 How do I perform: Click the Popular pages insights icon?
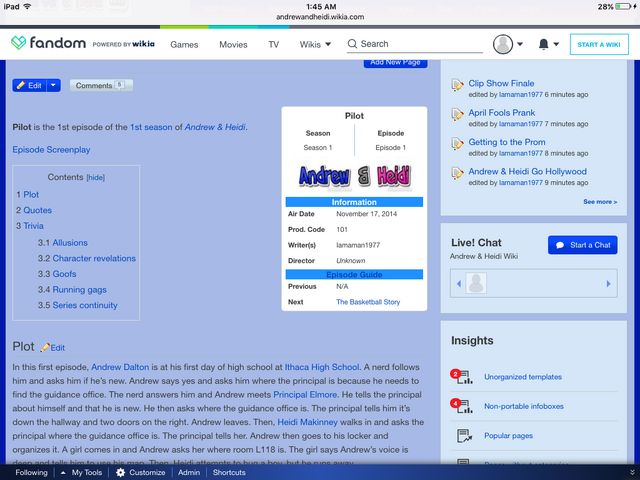[464, 436]
